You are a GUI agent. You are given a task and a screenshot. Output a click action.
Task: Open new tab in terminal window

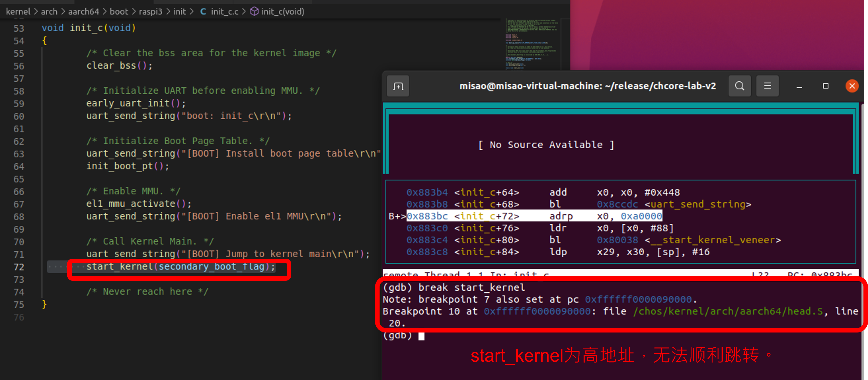[398, 86]
